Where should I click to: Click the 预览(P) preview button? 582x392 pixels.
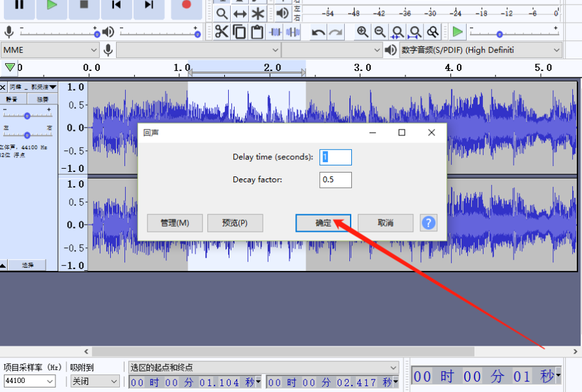pyautogui.click(x=235, y=223)
